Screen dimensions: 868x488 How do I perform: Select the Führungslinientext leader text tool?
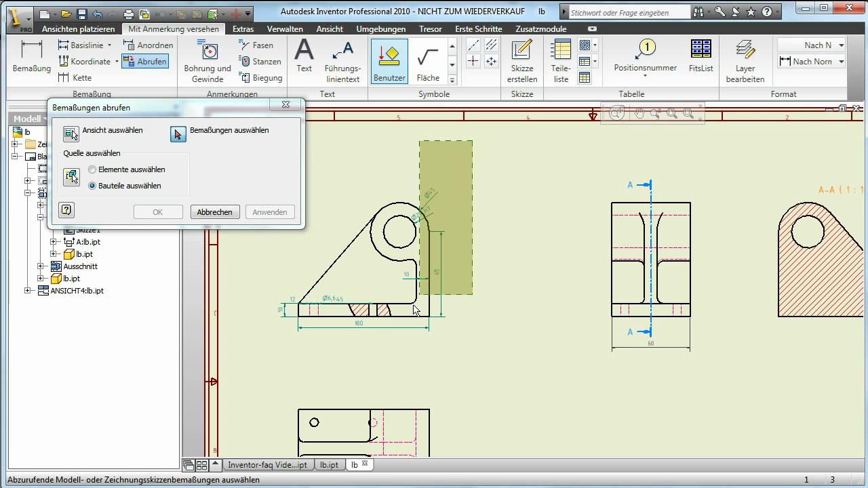[342, 61]
